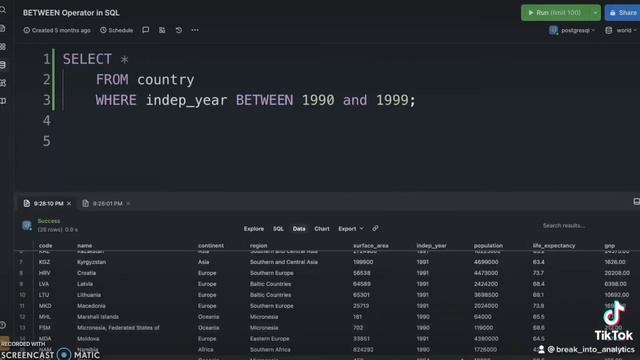Viewport: 640px width, 360px height.
Task: Open the Export dropdown
Action: click(x=351, y=229)
